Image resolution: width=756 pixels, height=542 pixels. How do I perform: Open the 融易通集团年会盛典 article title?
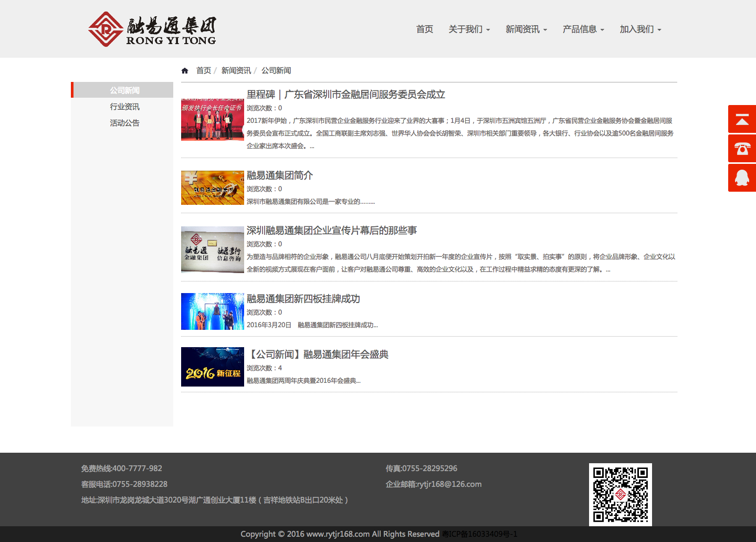pyautogui.click(x=318, y=355)
